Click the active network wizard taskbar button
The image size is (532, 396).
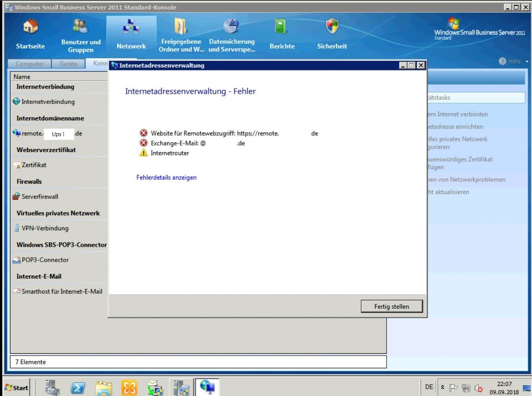tap(207, 387)
